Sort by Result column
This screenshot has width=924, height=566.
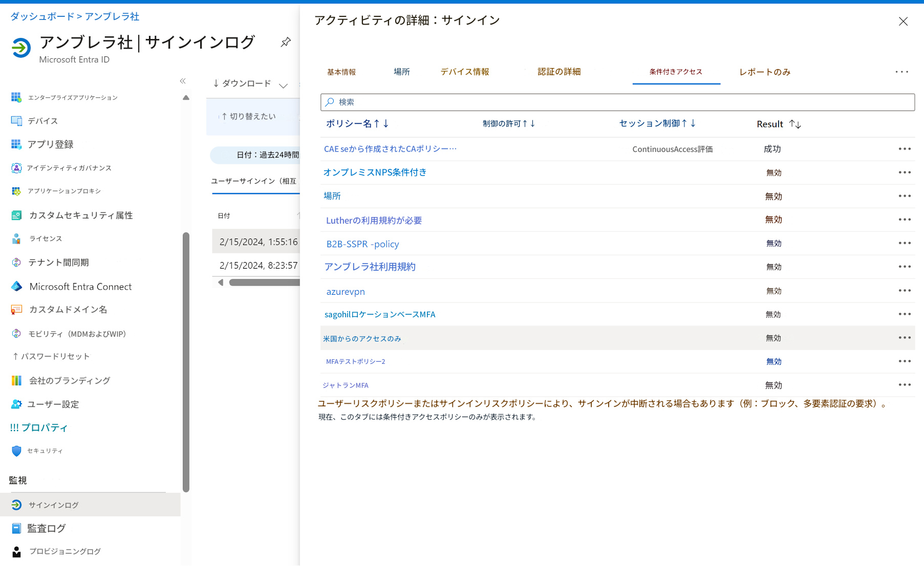click(779, 124)
